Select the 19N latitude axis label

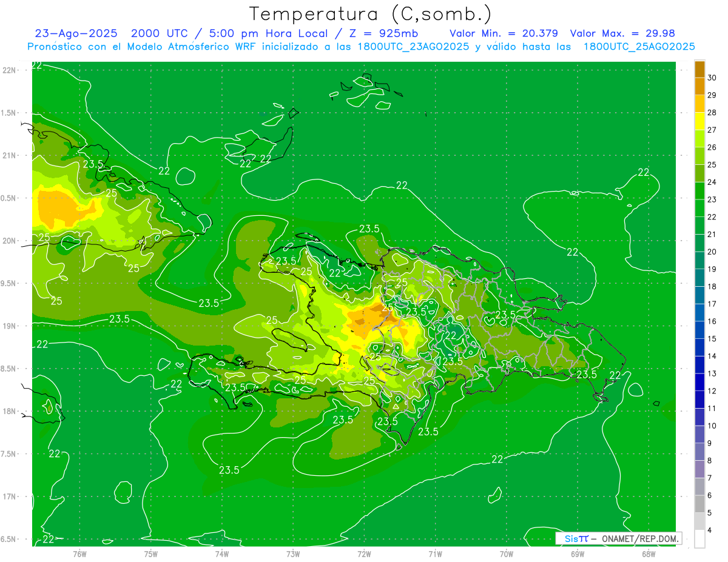(10, 326)
